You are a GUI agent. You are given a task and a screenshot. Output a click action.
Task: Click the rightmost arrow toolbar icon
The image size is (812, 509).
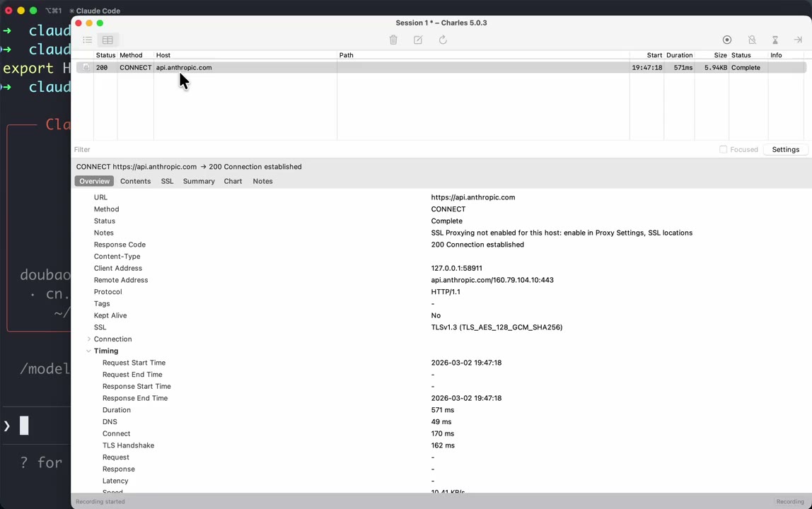[798, 40]
